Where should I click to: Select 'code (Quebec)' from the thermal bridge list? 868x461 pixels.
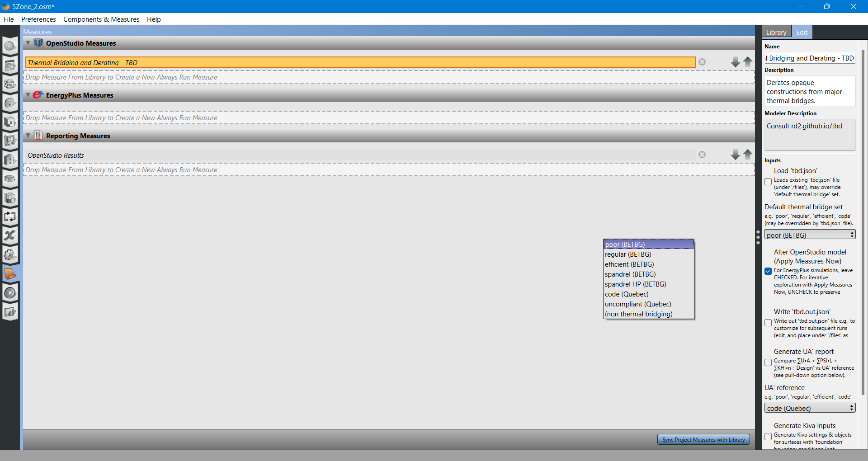tap(627, 294)
